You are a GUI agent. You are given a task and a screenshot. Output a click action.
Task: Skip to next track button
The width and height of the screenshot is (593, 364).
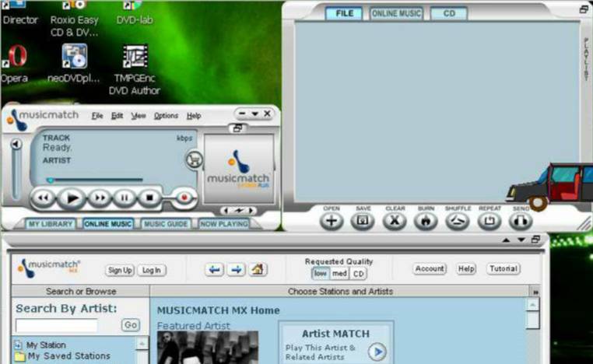(100, 198)
